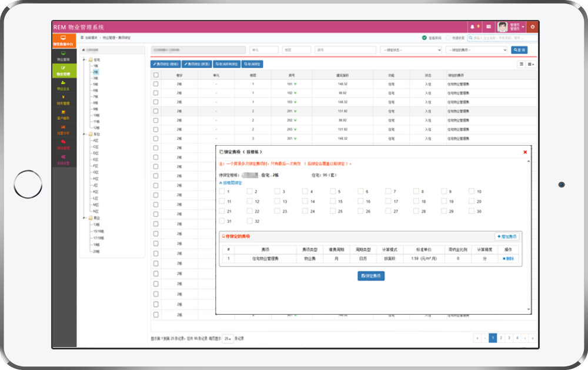
Task: Open the 绑定状态 dropdown filter
Action: (x=412, y=50)
